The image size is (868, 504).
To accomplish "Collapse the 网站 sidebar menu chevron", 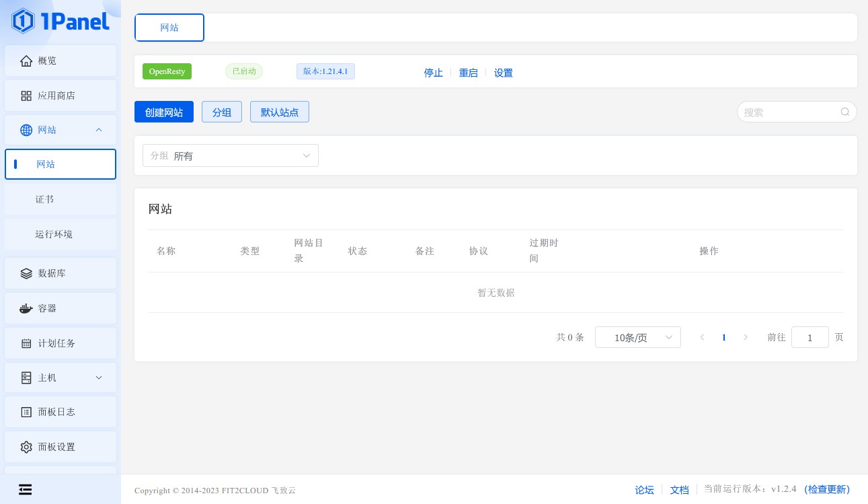I will 99,130.
